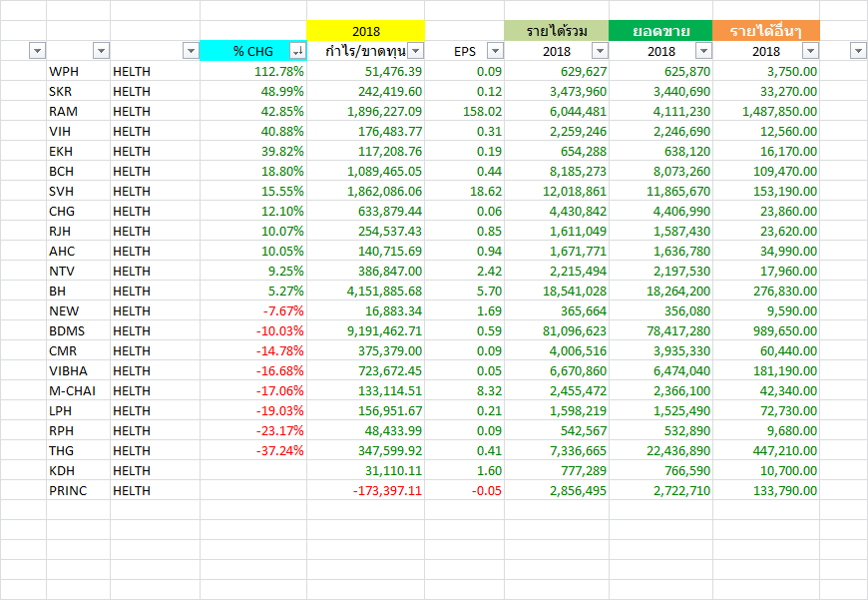The width and height of the screenshot is (868, 600).
Task: Click the 4,151,885.68 profit value
Action: coord(385,291)
